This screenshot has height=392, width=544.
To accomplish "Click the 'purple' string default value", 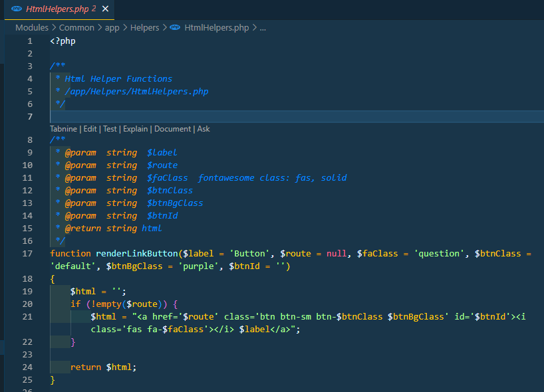I will click(x=198, y=266).
